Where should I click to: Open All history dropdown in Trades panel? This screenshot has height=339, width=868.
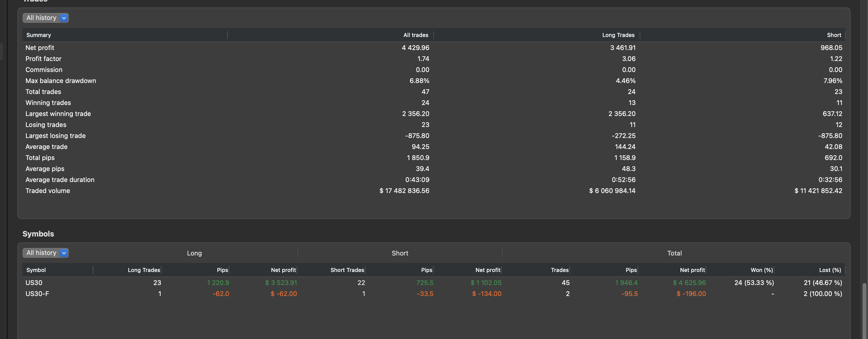[45, 18]
